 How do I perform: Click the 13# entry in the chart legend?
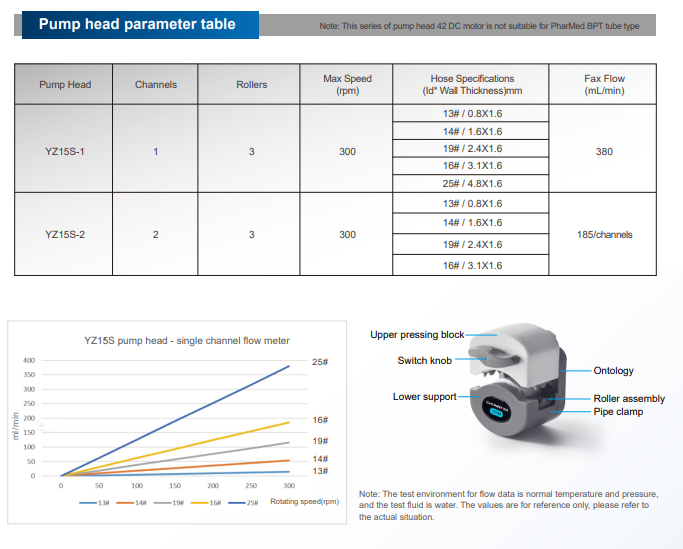(94, 503)
